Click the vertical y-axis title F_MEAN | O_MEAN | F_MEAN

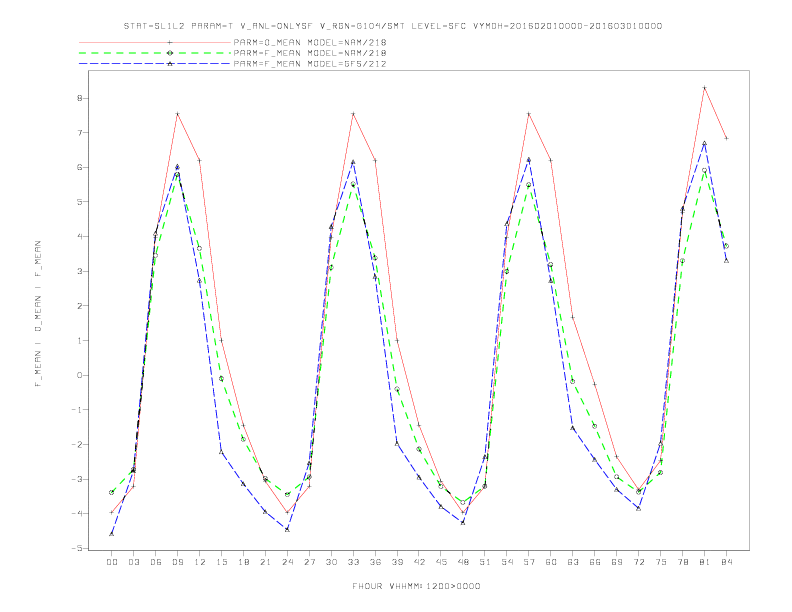coord(38,314)
